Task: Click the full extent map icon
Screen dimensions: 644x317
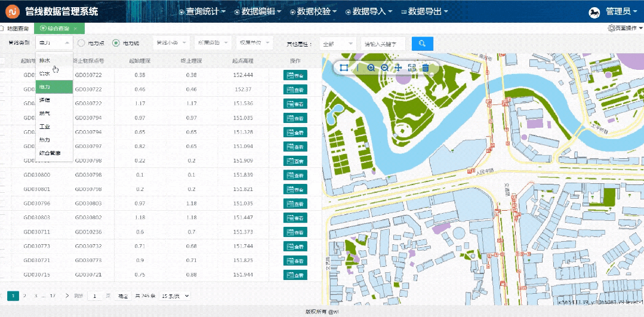Action: 412,68
